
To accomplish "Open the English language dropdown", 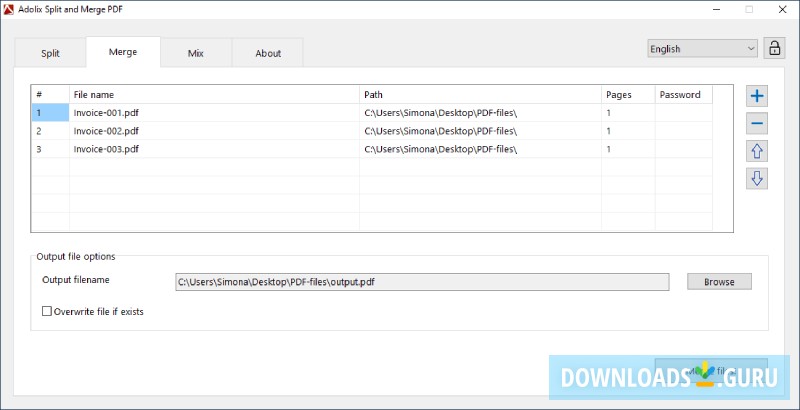I will pyautogui.click(x=703, y=48).
